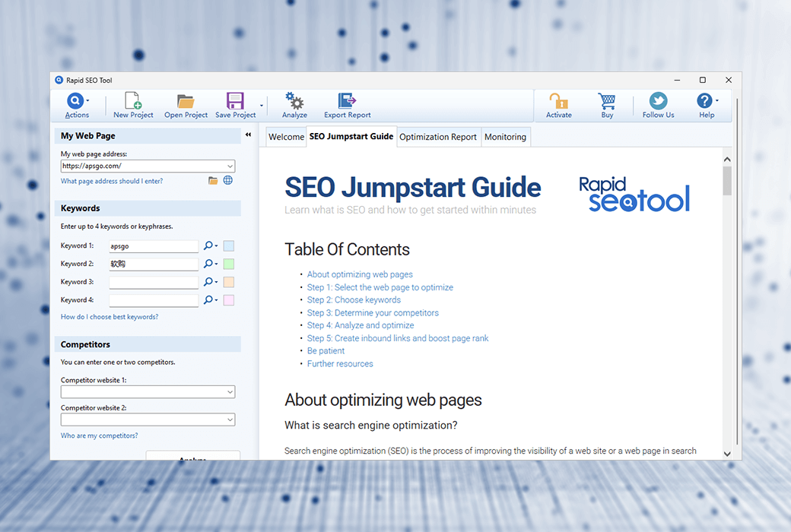
Task: Click Keyword 1 input field
Action: click(x=154, y=246)
